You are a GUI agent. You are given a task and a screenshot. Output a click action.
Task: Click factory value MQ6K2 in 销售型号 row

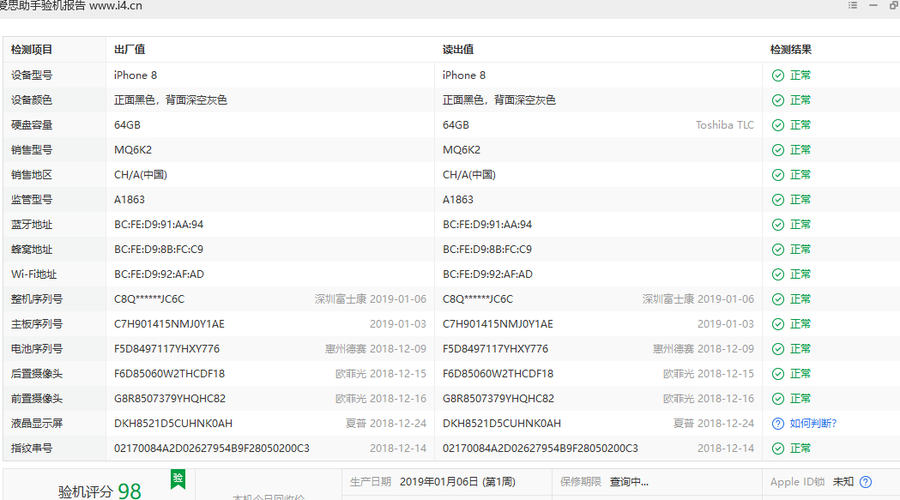coord(133,150)
